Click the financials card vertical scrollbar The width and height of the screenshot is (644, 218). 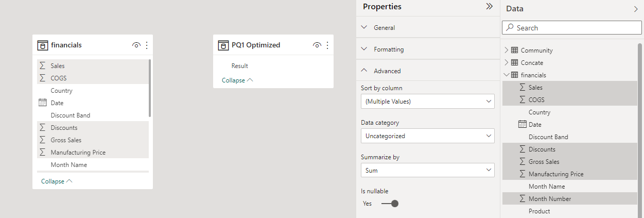click(150, 88)
